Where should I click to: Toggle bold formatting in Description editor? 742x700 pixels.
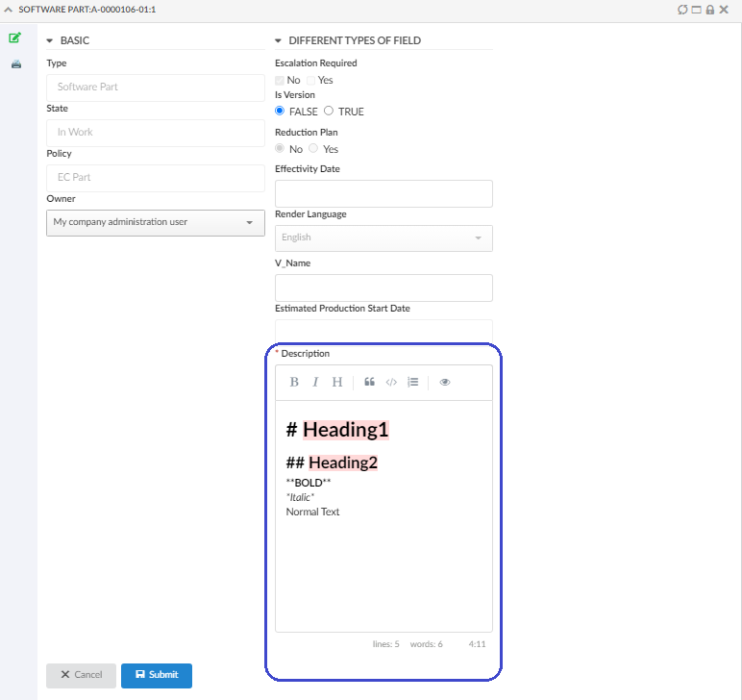pos(294,382)
